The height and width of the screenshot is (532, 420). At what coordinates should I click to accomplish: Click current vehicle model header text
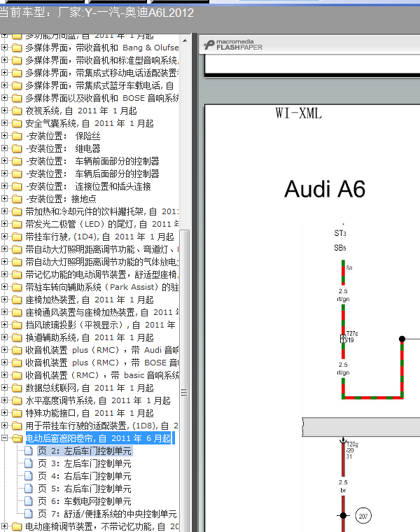click(x=97, y=13)
